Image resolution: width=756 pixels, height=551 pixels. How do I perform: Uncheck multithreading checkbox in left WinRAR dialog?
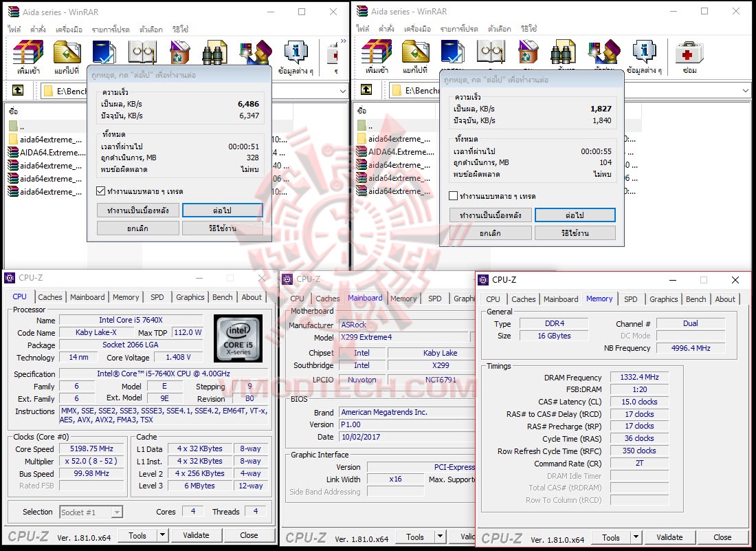pyautogui.click(x=101, y=191)
